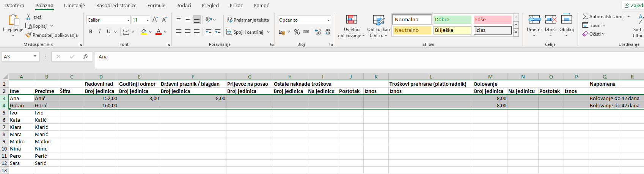Click the increase decimal places icon
The height and width of the screenshot is (174, 644).
click(318, 32)
